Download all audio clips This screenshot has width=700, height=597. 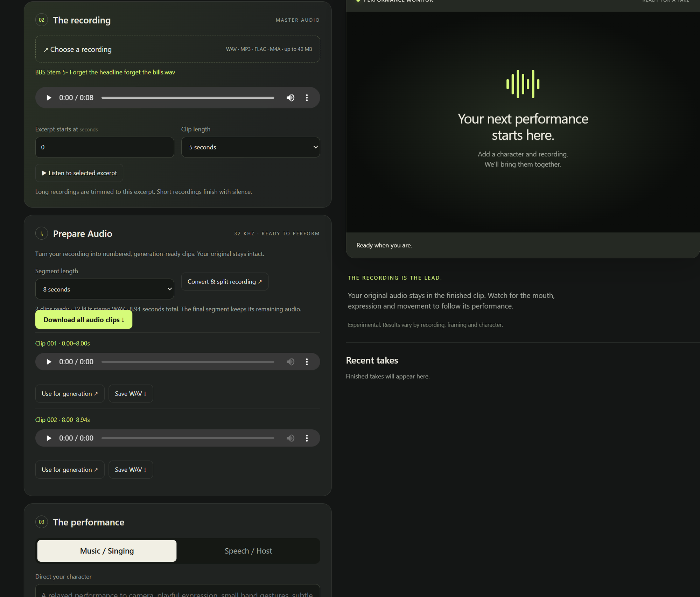pos(84,319)
